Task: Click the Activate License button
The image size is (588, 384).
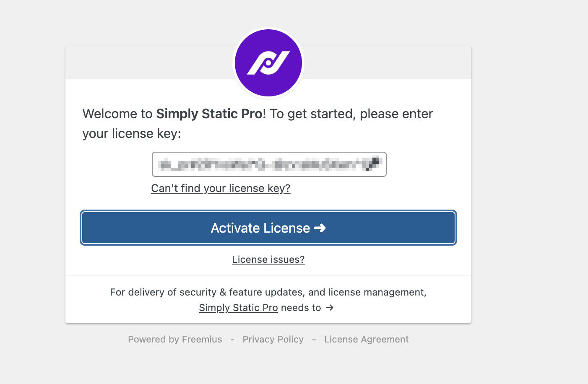Action: click(268, 228)
